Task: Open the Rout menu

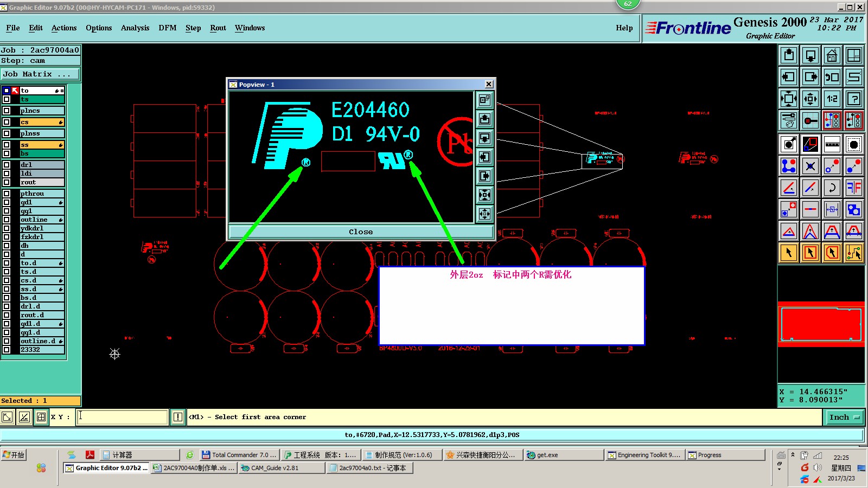Action: tap(218, 28)
